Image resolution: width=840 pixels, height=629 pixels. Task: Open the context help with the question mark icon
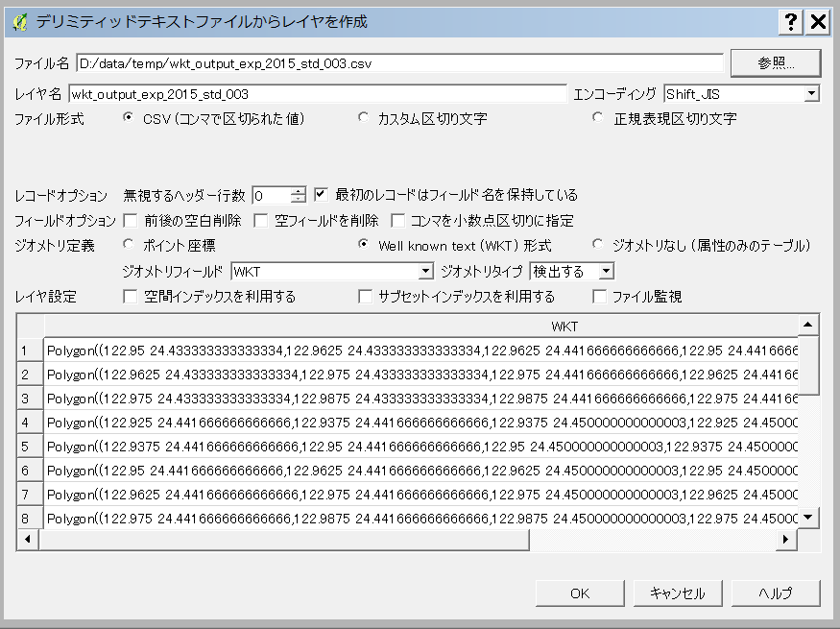(791, 19)
